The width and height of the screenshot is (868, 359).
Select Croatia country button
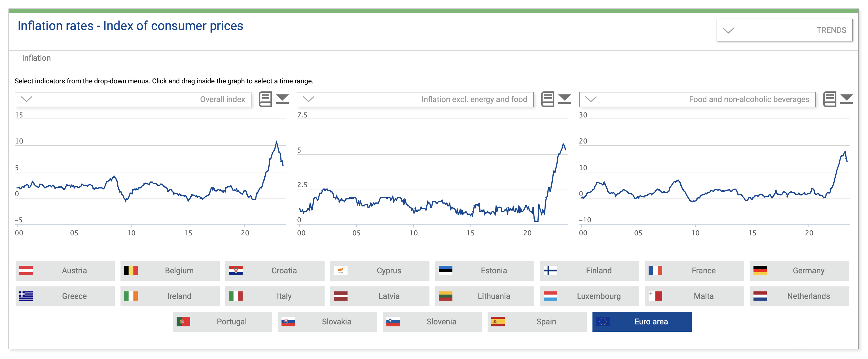pos(275,271)
